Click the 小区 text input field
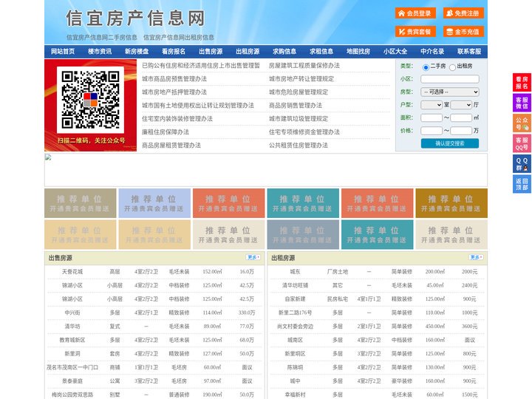The image size is (532, 399). click(450, 79)
